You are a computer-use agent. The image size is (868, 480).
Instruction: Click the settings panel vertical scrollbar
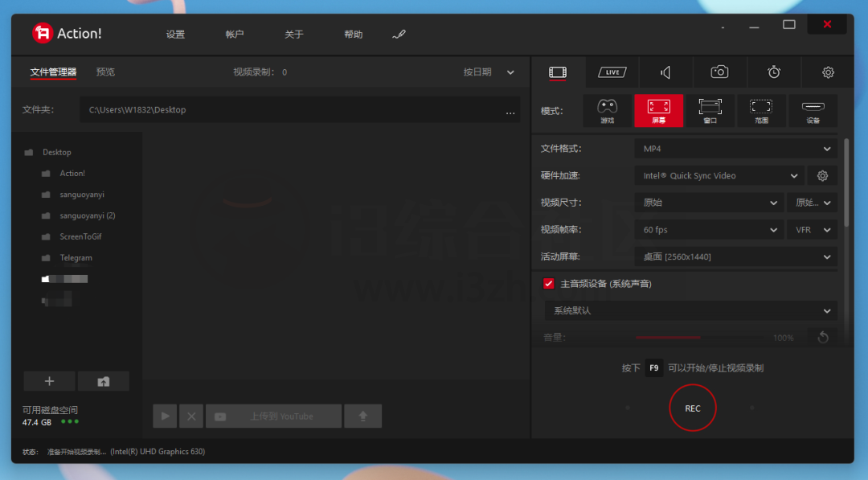click(x=845, y=183)
